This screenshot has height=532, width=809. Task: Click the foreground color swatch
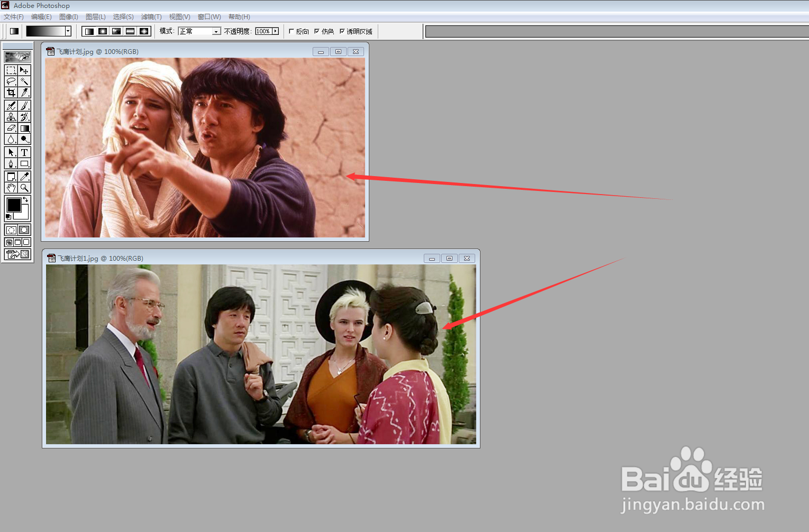[14, 205]
